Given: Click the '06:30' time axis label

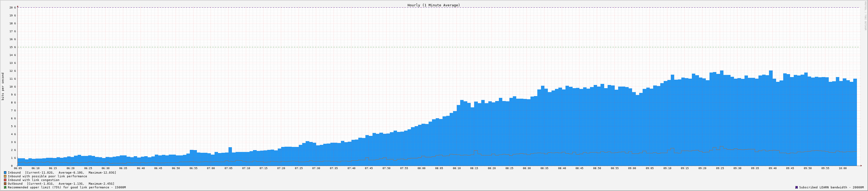Looking at the screenshot, I should [106, 168].
